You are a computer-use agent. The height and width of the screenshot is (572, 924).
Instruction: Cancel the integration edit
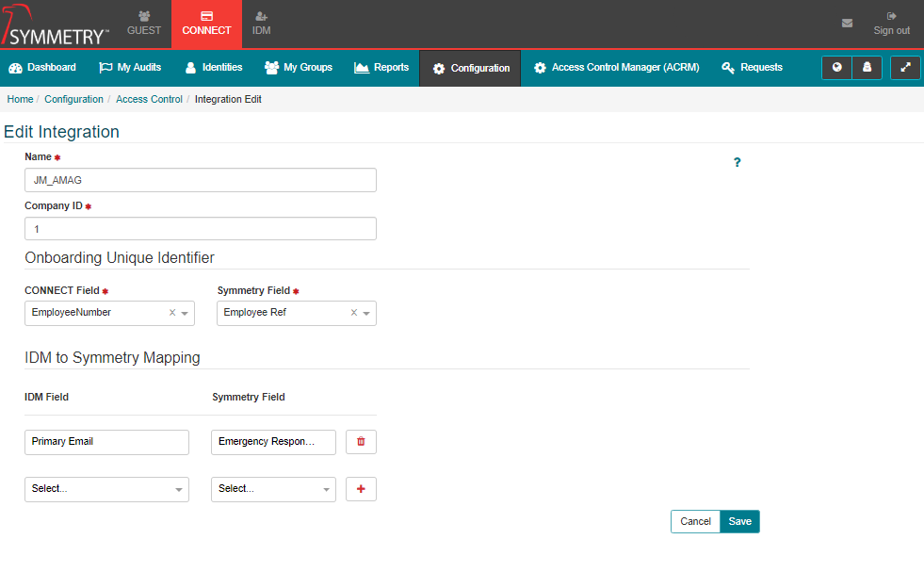coord(695,521)
